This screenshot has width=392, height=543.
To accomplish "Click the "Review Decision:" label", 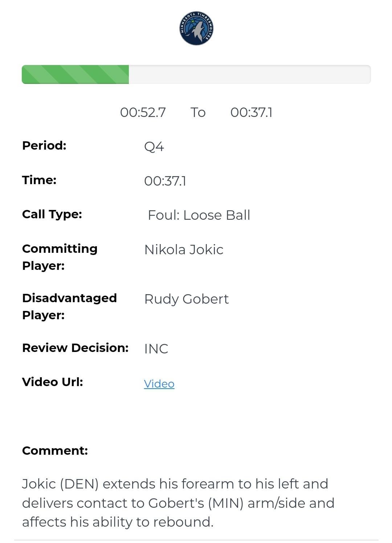I will tap(75, 348).
